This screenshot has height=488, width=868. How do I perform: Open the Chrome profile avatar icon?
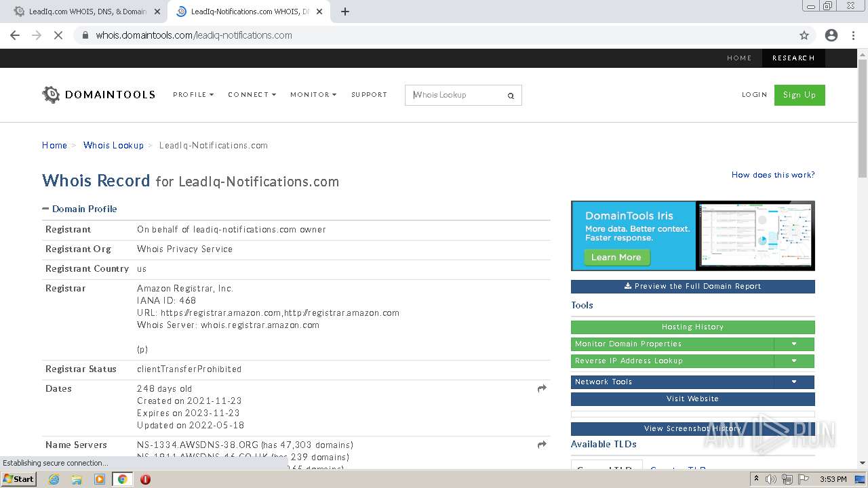(831, 35)
